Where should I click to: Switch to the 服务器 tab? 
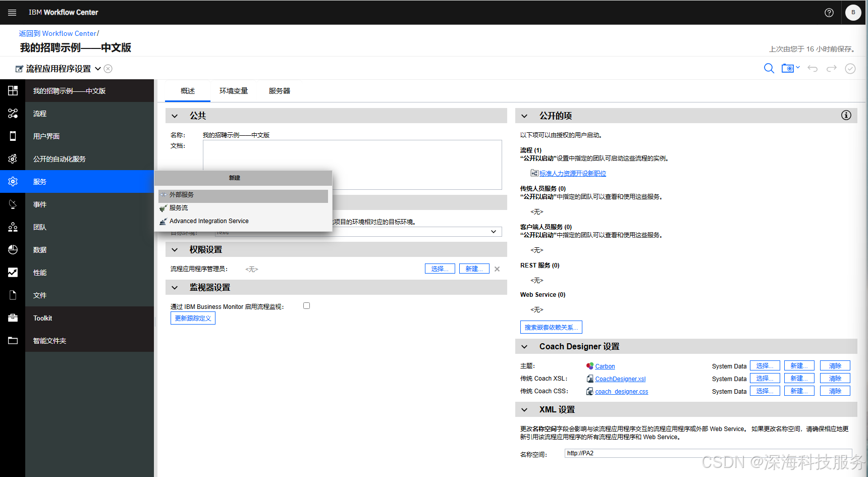coord(280,91)
